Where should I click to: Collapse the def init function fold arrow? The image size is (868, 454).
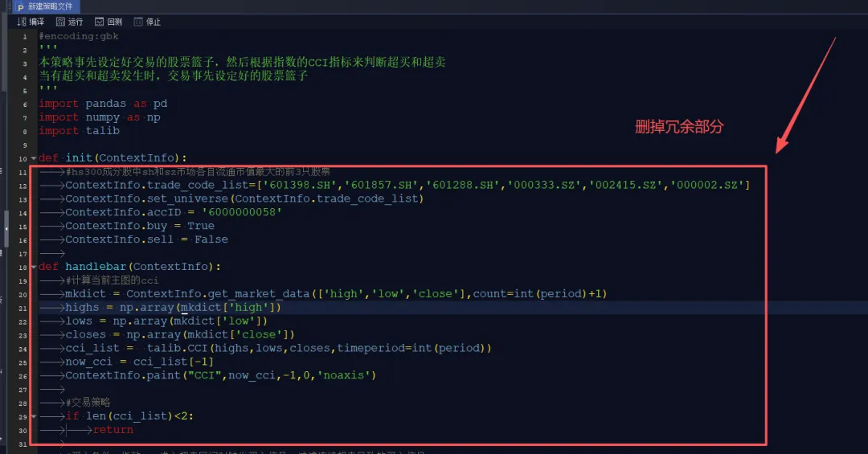coord(34,158)
